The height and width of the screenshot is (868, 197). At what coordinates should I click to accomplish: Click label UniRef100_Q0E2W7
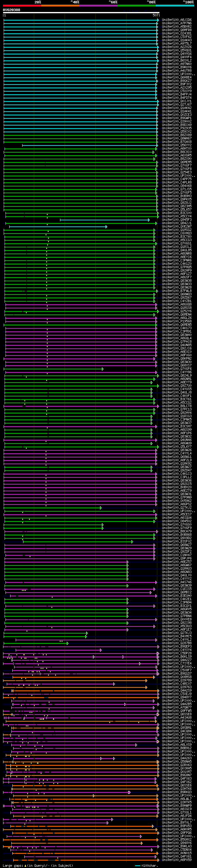point(177,226)
